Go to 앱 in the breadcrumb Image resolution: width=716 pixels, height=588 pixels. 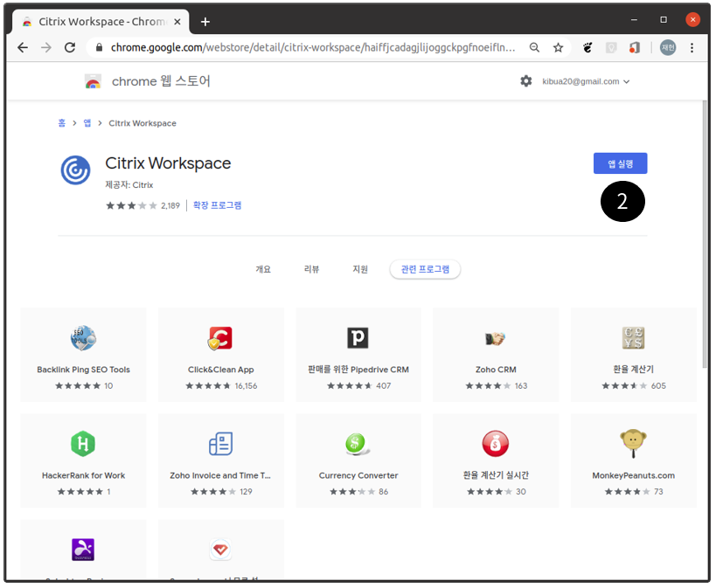(87, 123)
